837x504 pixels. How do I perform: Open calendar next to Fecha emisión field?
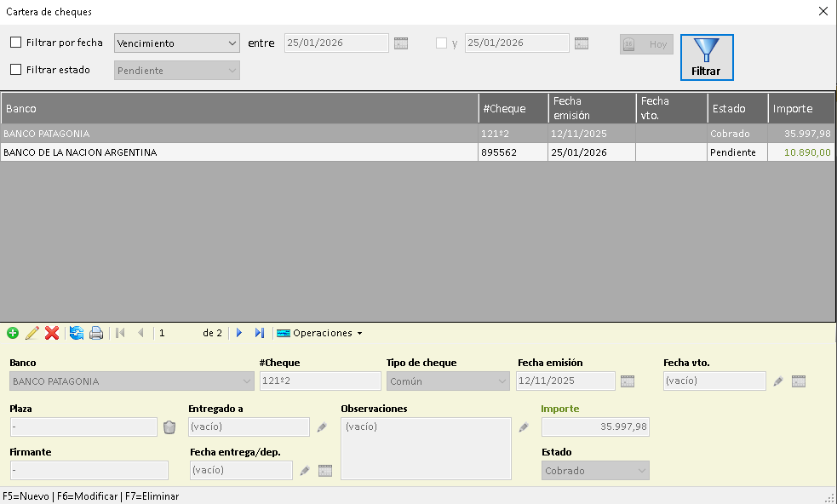(628, 381)
